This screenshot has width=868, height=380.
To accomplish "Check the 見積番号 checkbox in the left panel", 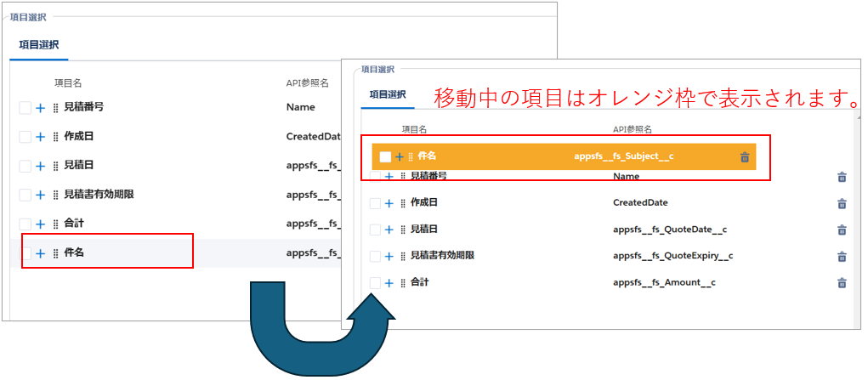I will [26, 108].
